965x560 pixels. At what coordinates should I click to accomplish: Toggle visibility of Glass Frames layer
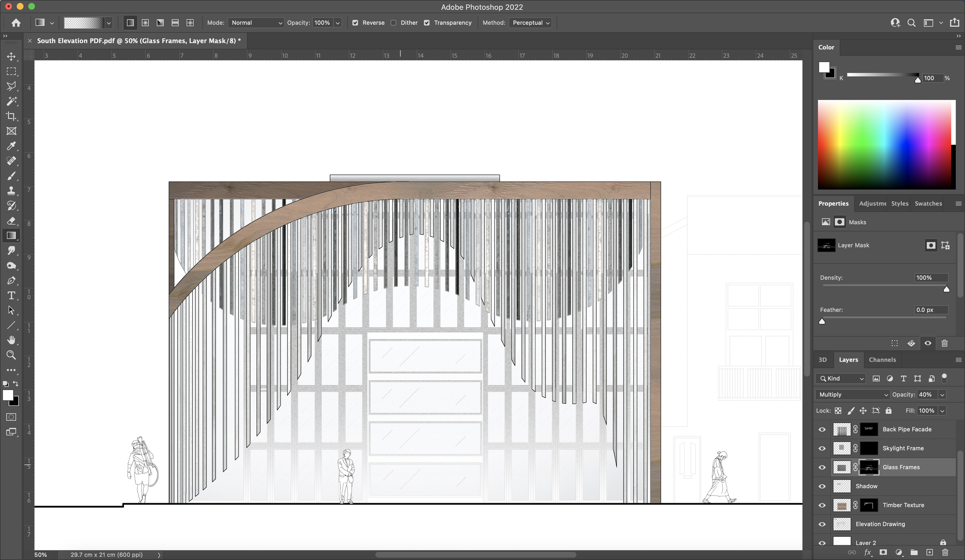click(x=823, y=467)
